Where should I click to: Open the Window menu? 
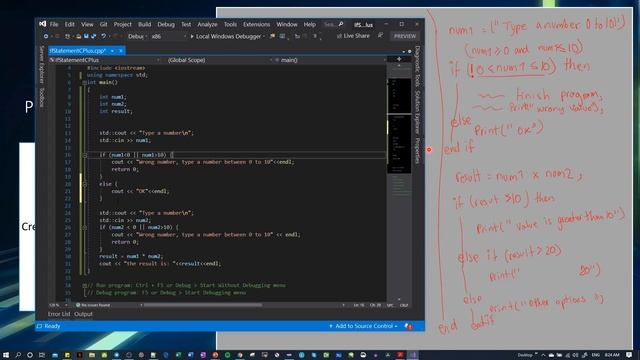pos(287,24)
